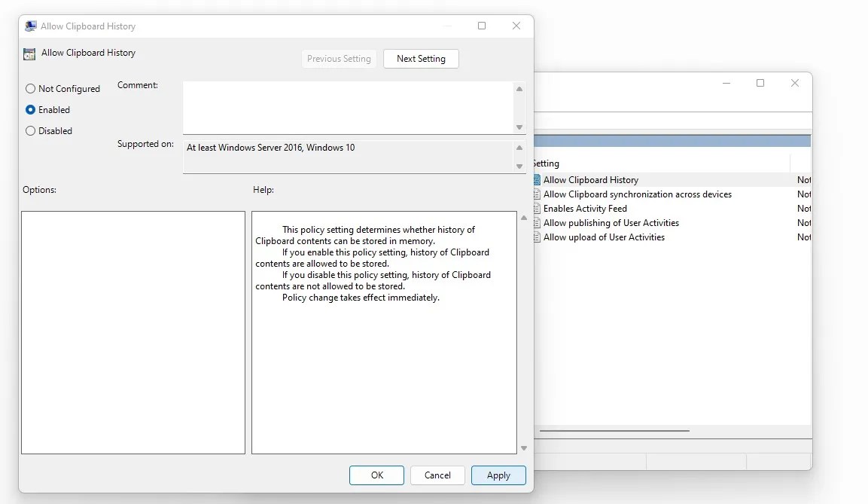Apply the policy changes

tap(498, 475)
